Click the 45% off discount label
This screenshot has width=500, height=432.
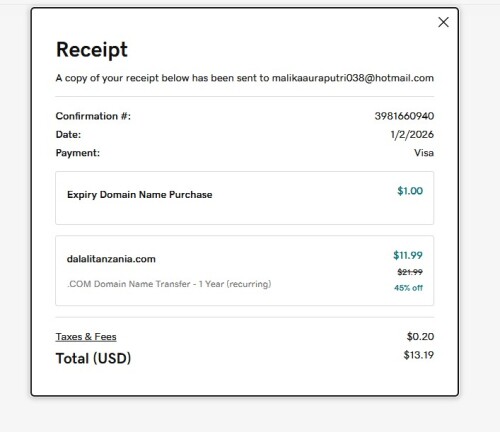coord(409,288)
